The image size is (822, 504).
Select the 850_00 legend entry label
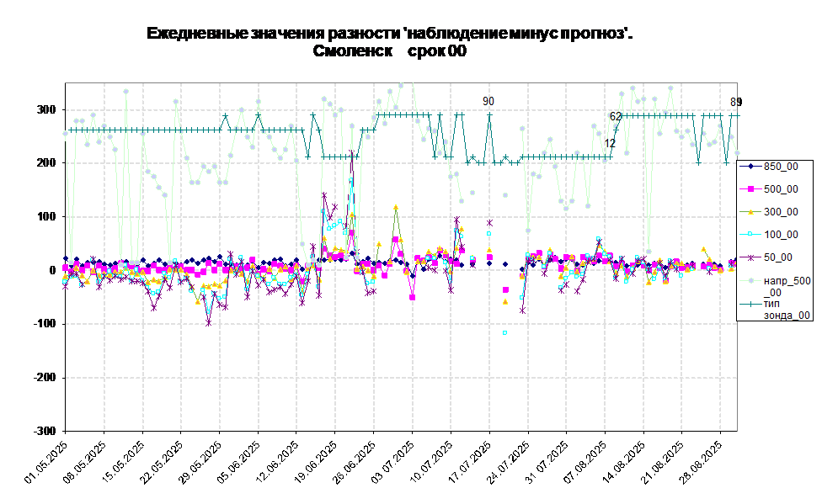click(x=781, y=167)
